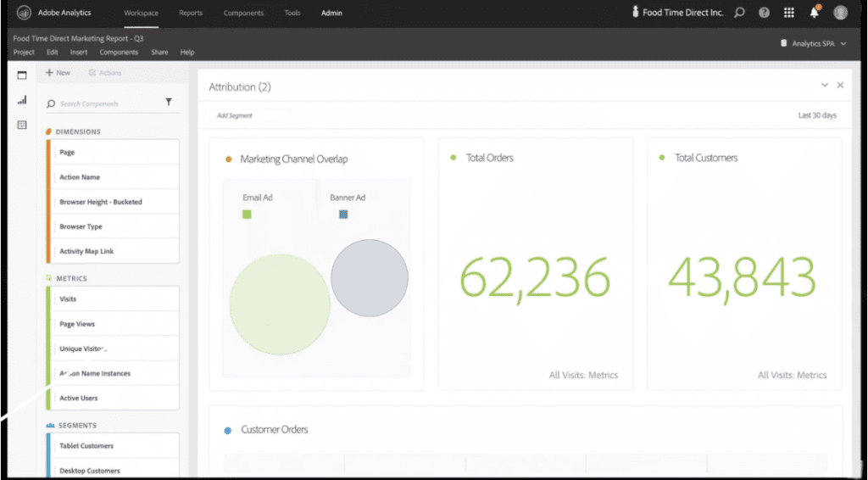Open the Help menu

pyautogui.click(x=187, y=52)
